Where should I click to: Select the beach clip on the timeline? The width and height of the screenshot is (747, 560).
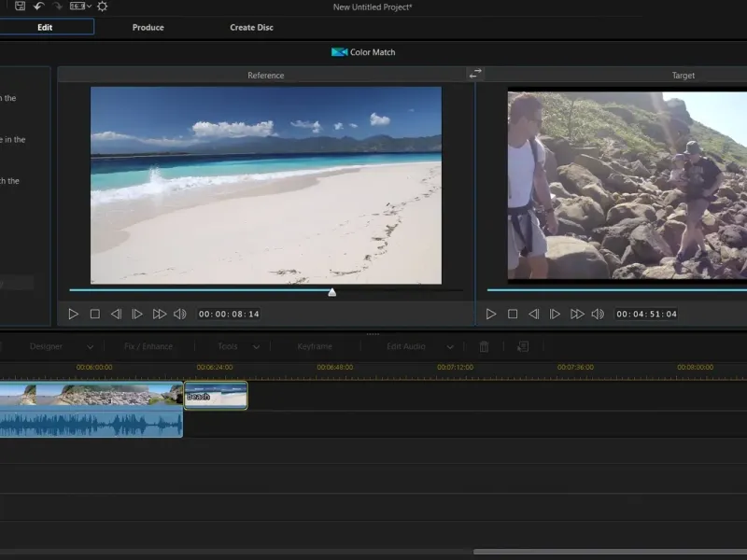tap(216, 396)
